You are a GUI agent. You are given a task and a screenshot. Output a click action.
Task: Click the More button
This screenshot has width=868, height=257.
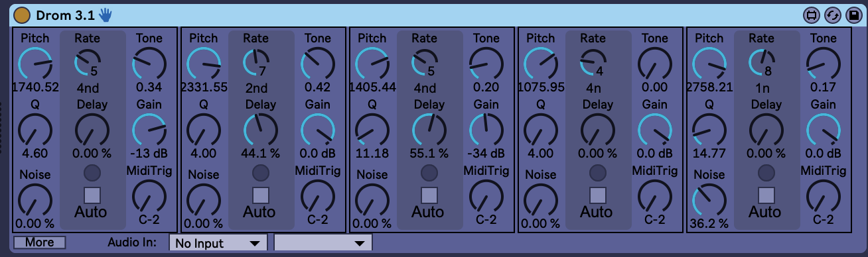(x=39, y=242)
